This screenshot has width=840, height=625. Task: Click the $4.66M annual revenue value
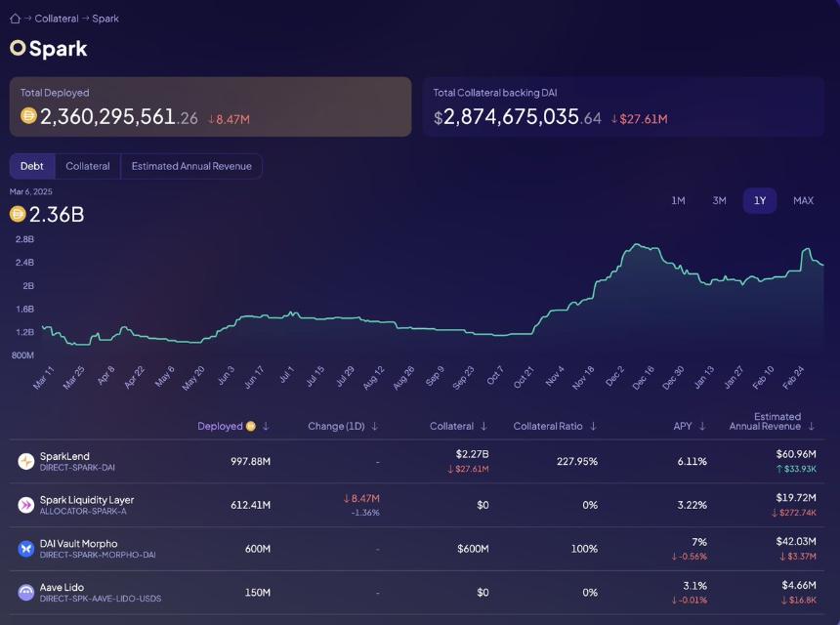799,585
